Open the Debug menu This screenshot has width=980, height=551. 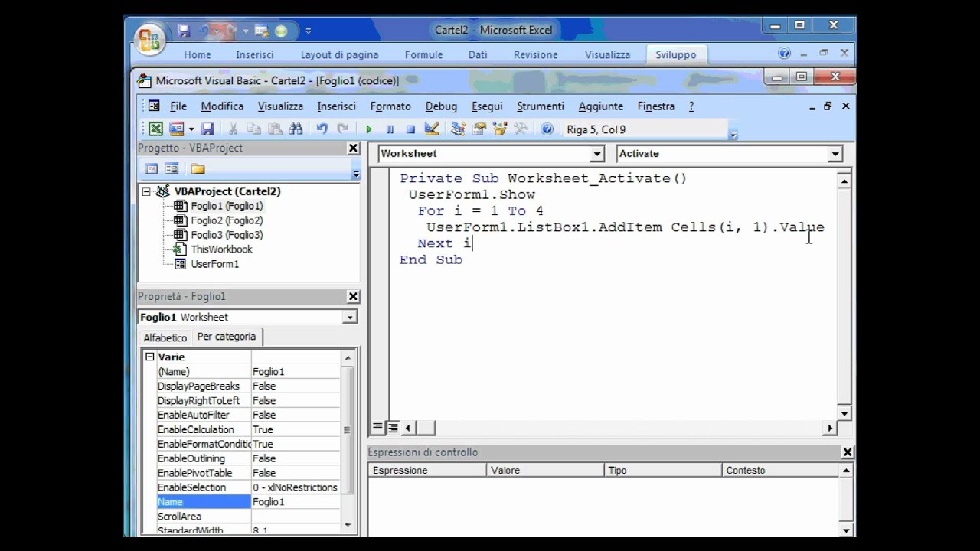pos(441,106)
